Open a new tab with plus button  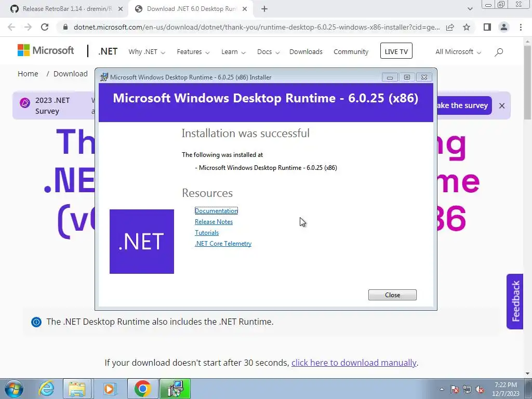pos(264,9)
